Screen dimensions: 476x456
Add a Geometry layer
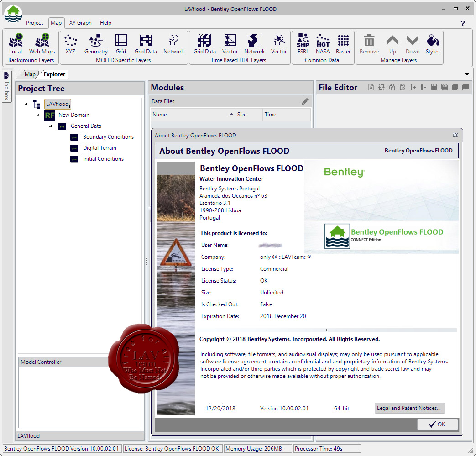[96, 44]
